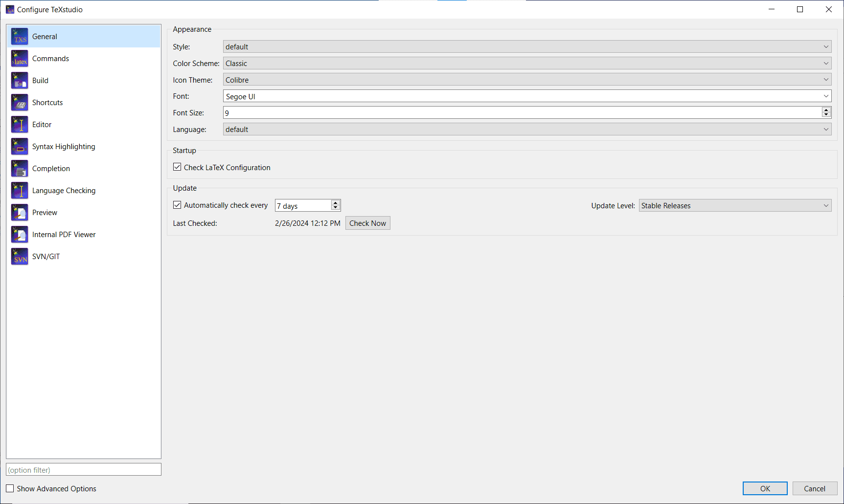844x504 pixels.
Task: Close the Configure TeXstudio dialog
Action: 829,9
